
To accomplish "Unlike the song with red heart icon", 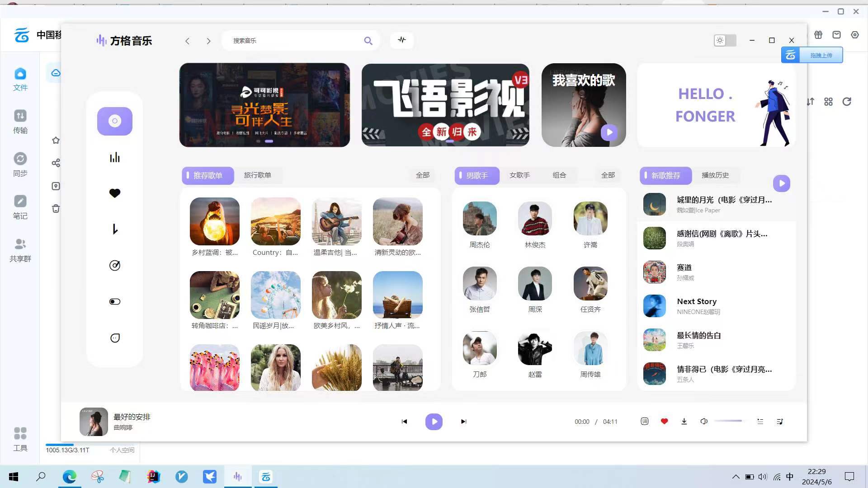I will coord(664,421).
